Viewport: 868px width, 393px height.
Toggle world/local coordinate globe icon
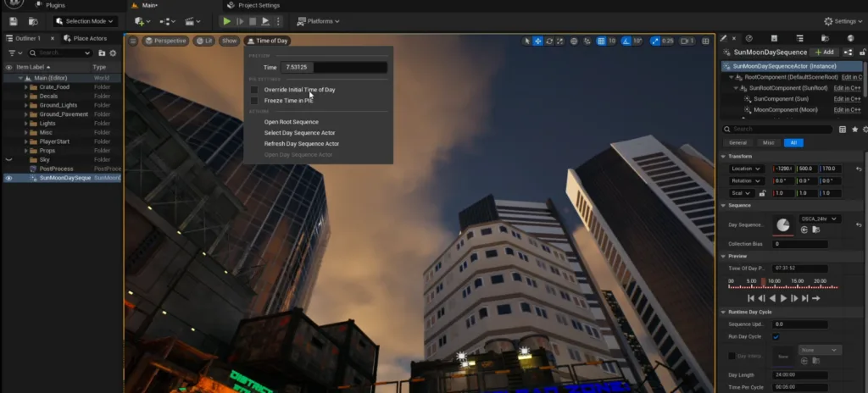[x=574, y=41]
